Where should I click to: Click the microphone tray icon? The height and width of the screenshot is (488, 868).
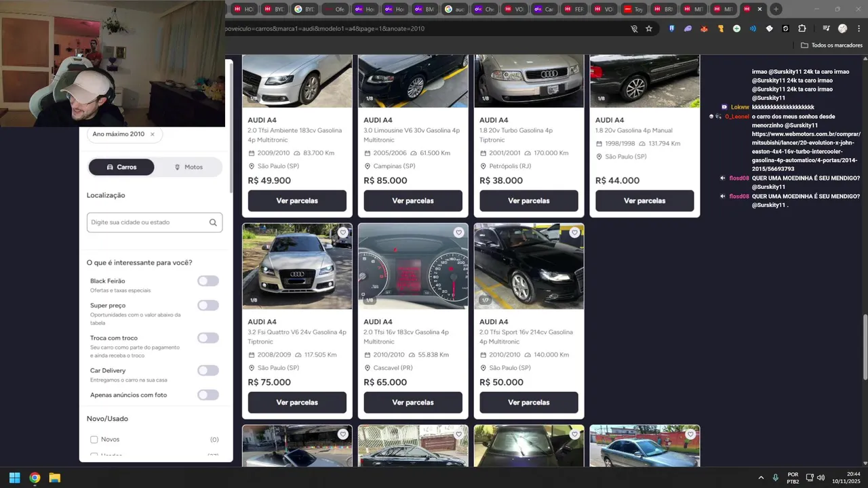coord(775,478)
